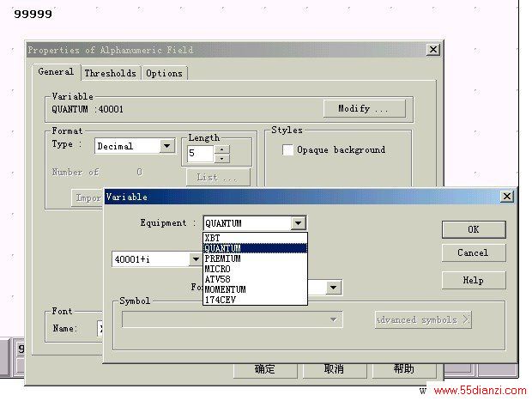This screenshot has height=401, width=532.
Task: Choose MICRO equipment from the list
Action: click(255, 269)
